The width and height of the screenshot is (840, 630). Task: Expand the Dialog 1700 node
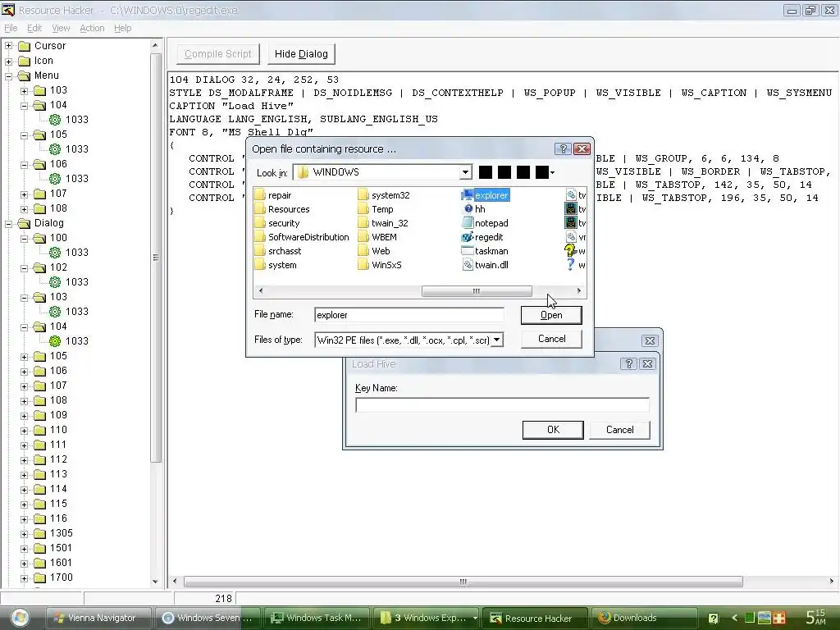24,578
